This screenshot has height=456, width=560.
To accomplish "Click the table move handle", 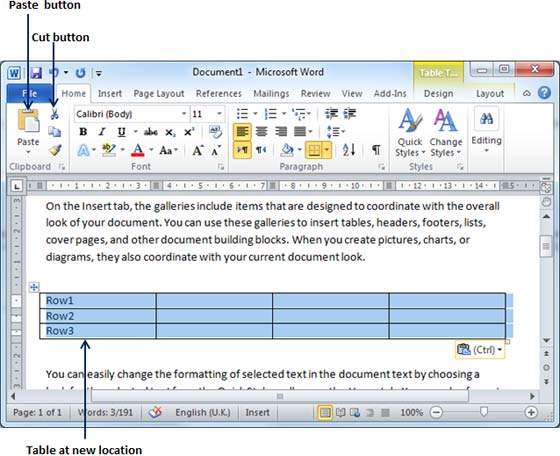I will coord(34,287).
